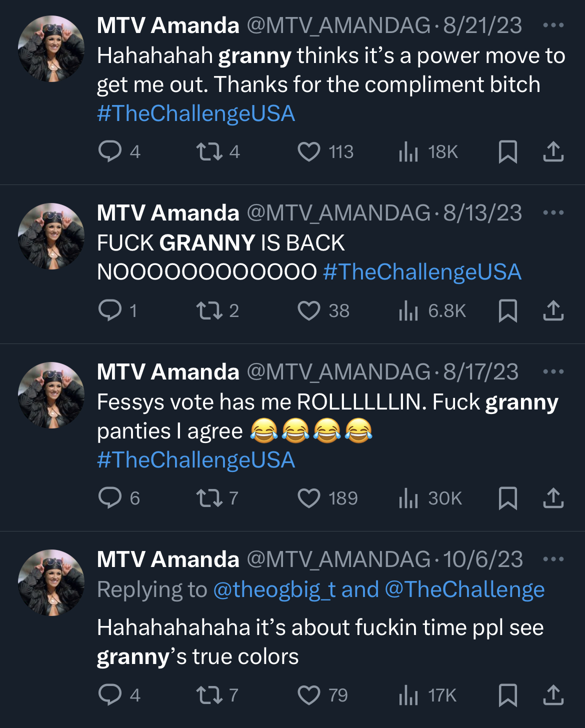The width and height of the screenshot is (585, 728).
Task: Open #TheChallengeUSA hashtag in the first tweet
Action: coord(196,113)
